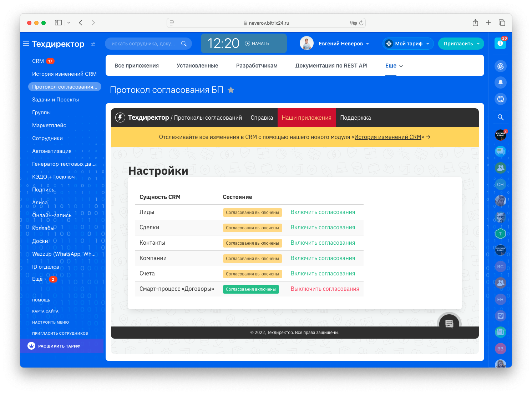
Task: Click Протоколы согласований in the app header
Action: click(208, 118)
